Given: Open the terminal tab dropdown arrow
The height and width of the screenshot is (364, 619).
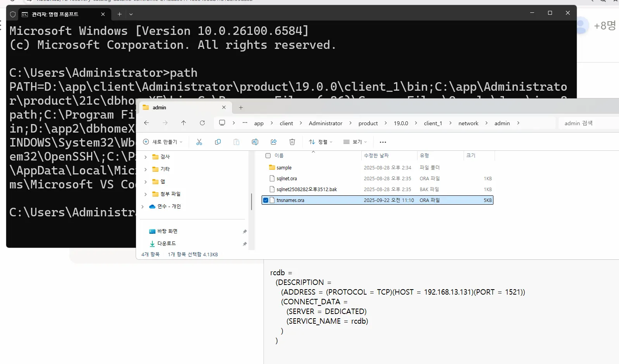Looking at the screenshot, I should pyautogui.click(x=131, y=14).
